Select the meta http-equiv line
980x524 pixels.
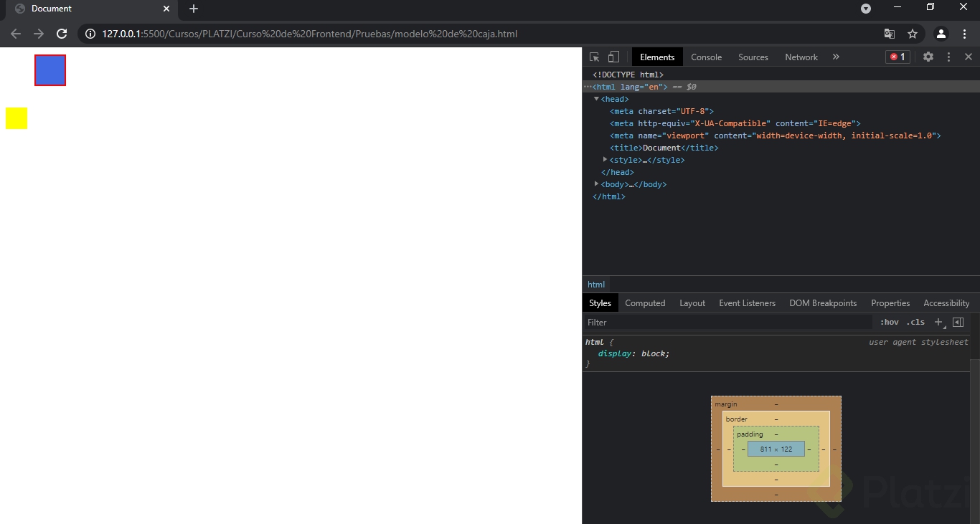point(735,123)
